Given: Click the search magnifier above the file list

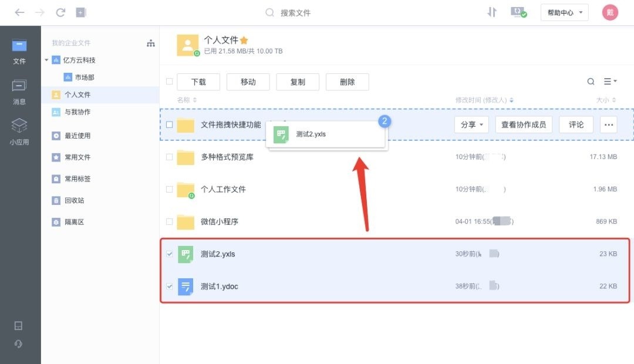Looking at the screenshot, I should 591,81.
